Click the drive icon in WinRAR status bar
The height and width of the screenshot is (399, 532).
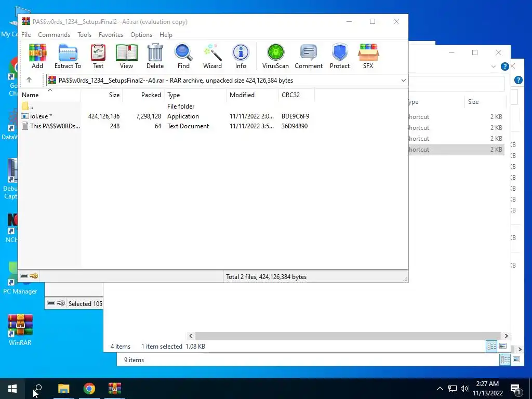click(24, 276)
